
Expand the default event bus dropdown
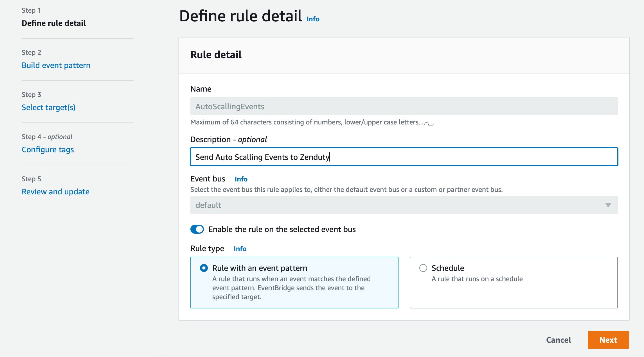(x=394, y=205)
